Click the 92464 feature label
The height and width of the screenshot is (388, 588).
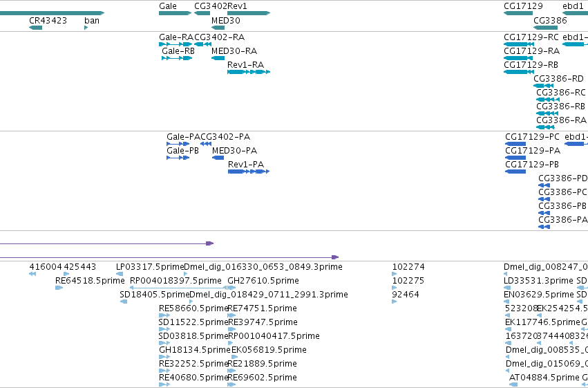tap(406, 295)
